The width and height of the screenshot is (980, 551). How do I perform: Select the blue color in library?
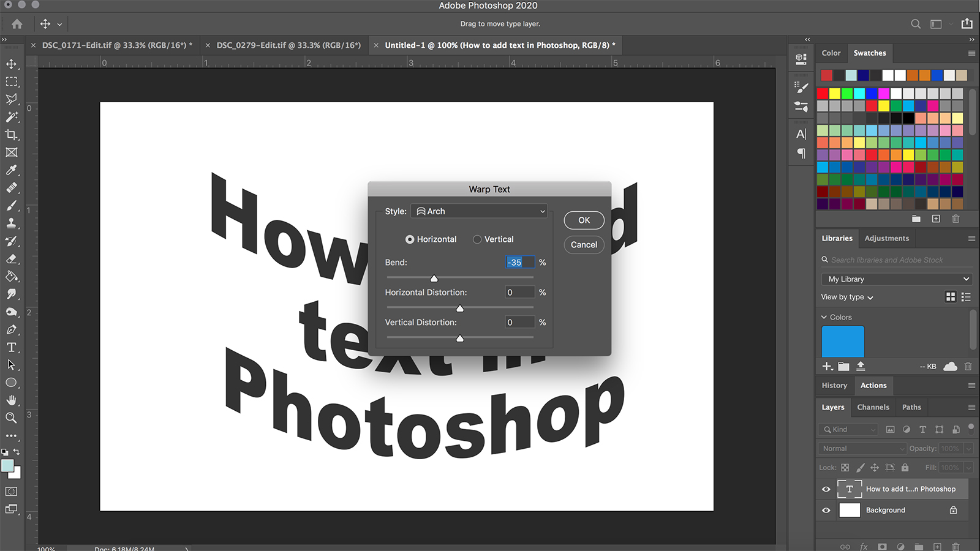click(843, 342)
